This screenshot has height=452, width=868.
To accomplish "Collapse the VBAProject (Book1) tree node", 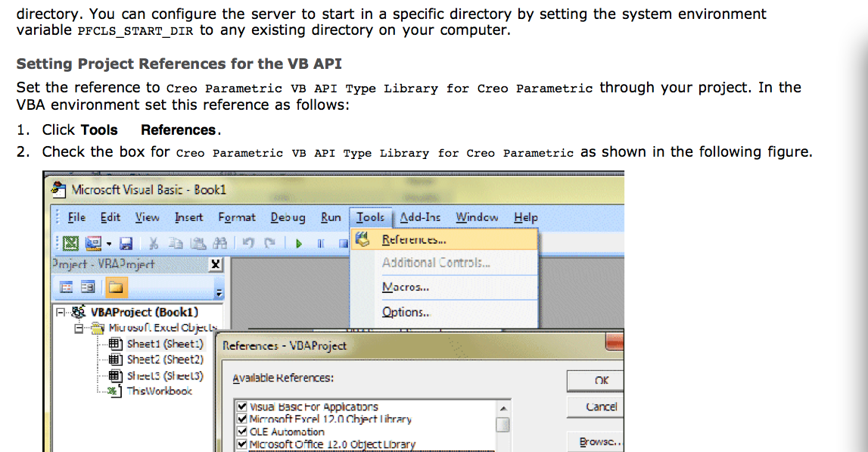I will coord(61,313).
